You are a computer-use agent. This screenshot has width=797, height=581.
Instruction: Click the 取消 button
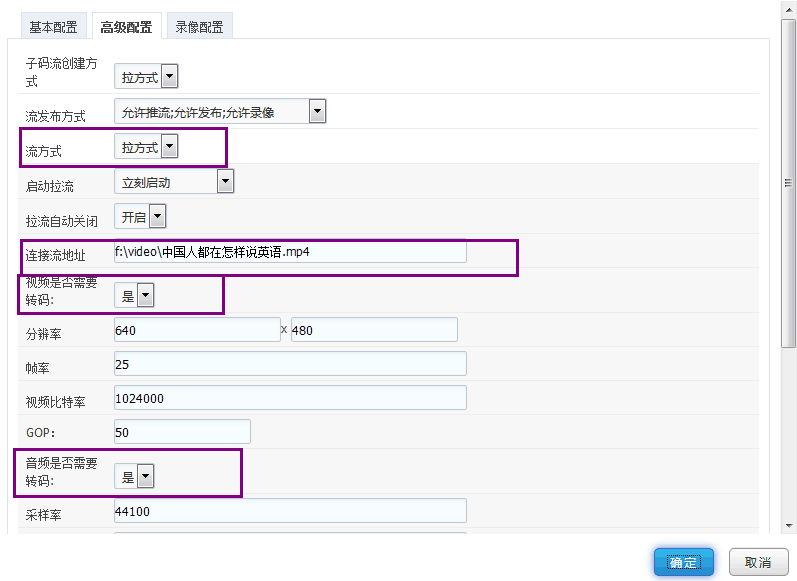(x=758, y=562)
